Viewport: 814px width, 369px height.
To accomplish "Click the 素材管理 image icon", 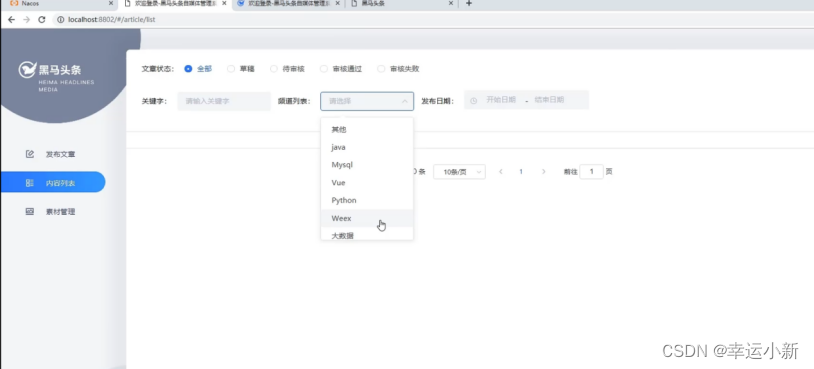I will (x=30, y=212).
